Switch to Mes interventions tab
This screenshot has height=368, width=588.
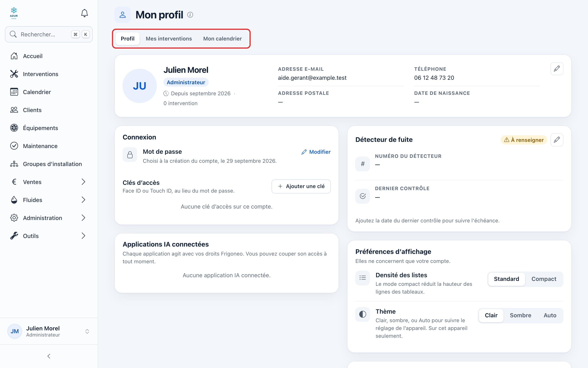click(169, 39)
